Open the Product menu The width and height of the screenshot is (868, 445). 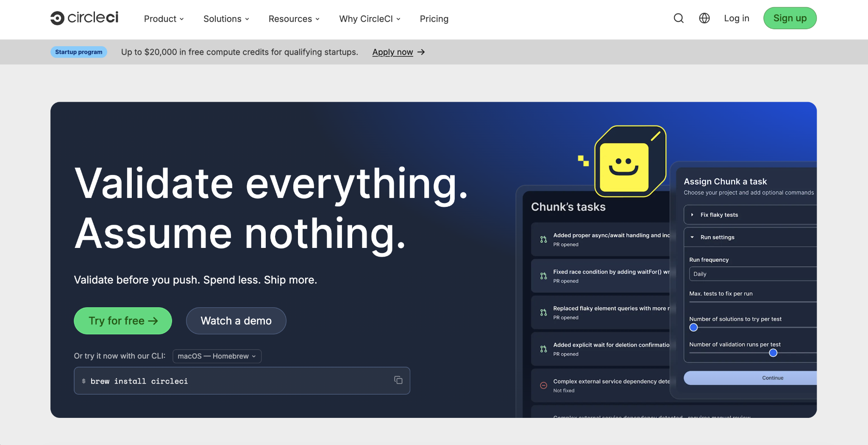tap(164, 19)
